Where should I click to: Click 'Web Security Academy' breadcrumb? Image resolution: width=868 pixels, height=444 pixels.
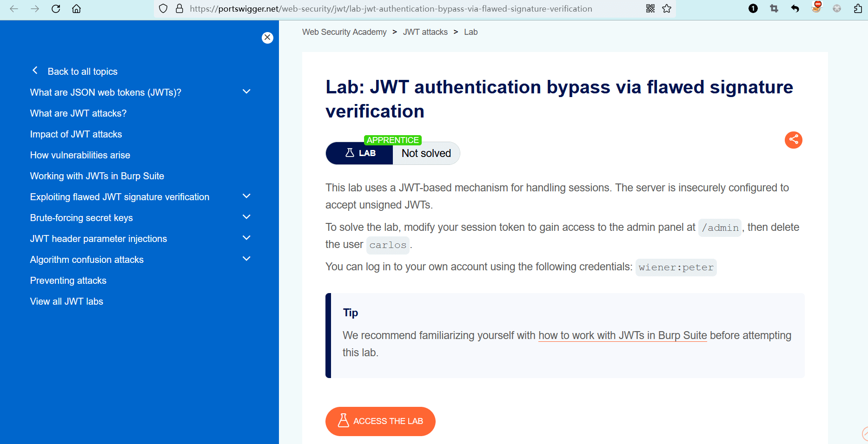344,32
